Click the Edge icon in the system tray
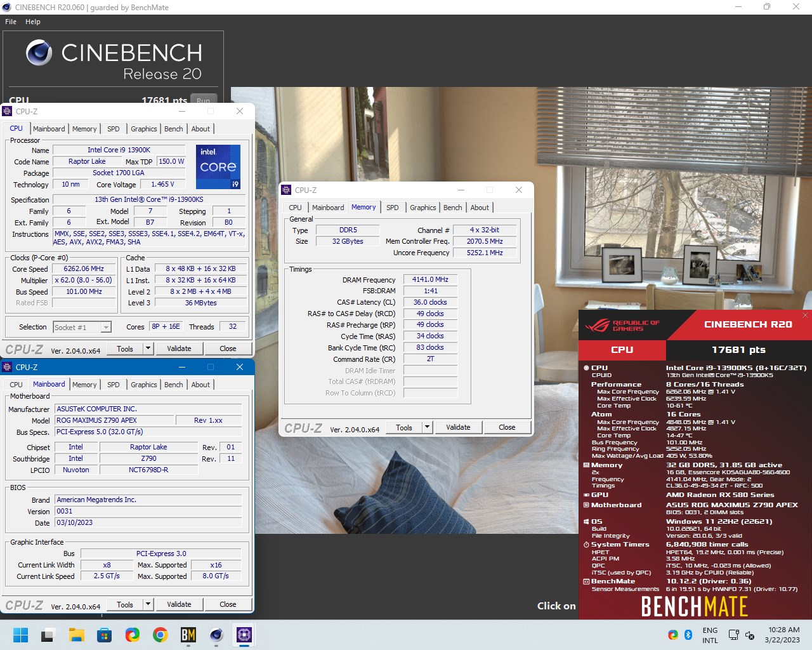The height and width of the screenshot is (650, 812). coord(673,635)
